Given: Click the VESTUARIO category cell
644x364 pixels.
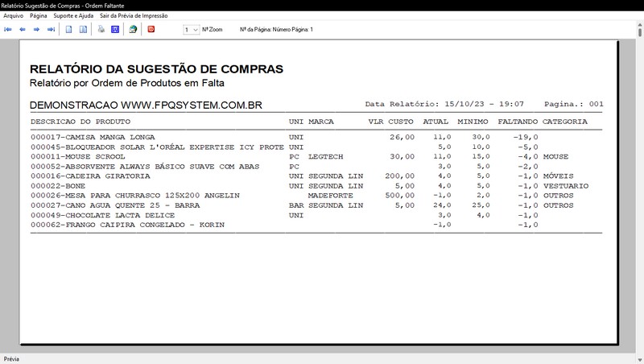Looking at the screenshot, I should (x=566, y=186).
